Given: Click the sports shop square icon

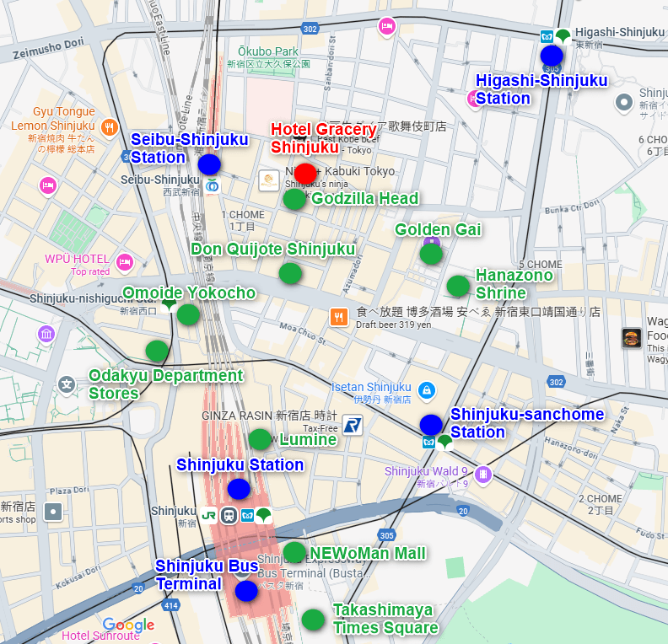Looking at the screenshot, I should pos(53,512).
